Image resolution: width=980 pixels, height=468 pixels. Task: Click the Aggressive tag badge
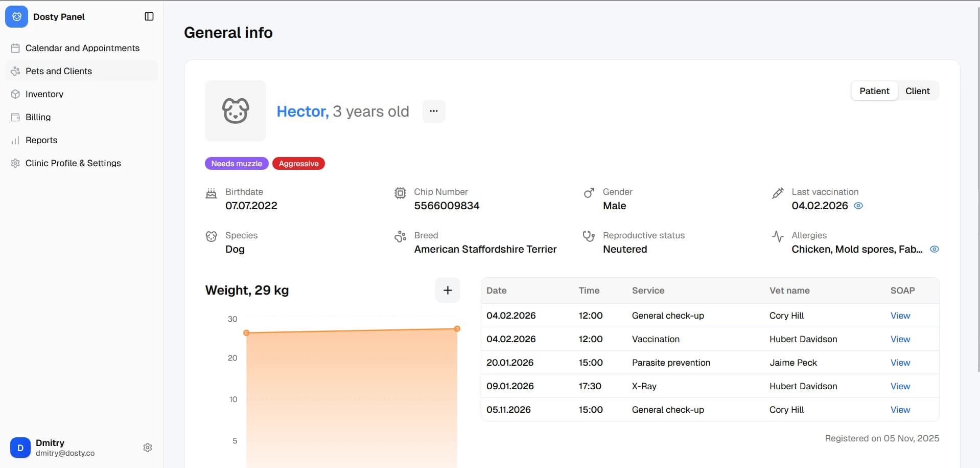tap(298, 164)
